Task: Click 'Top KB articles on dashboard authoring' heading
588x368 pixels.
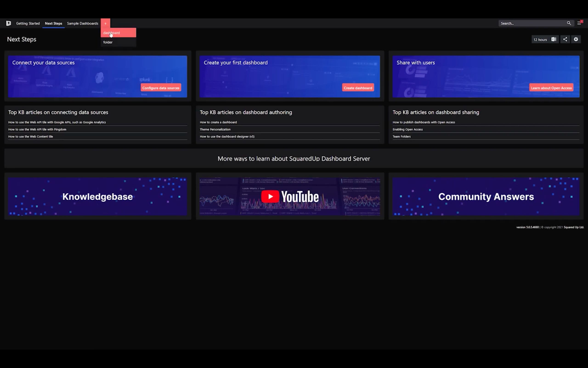Action: pos(246,112)
